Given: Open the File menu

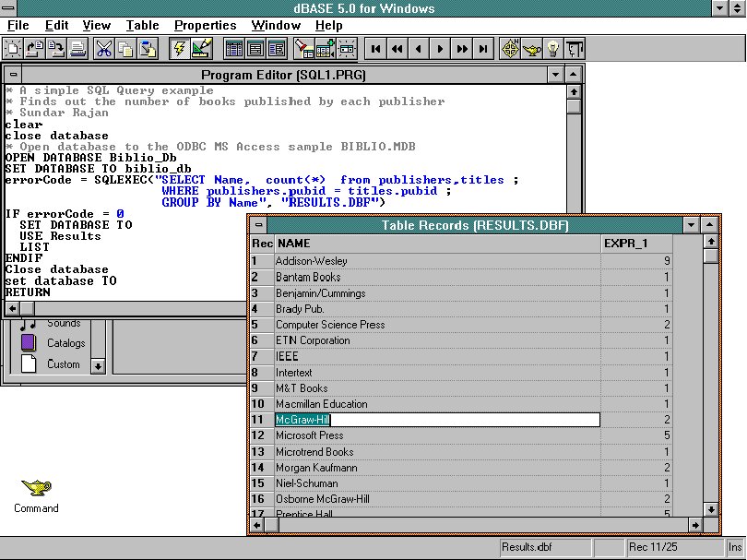Looking at the screenshot, I should [18, 25].
